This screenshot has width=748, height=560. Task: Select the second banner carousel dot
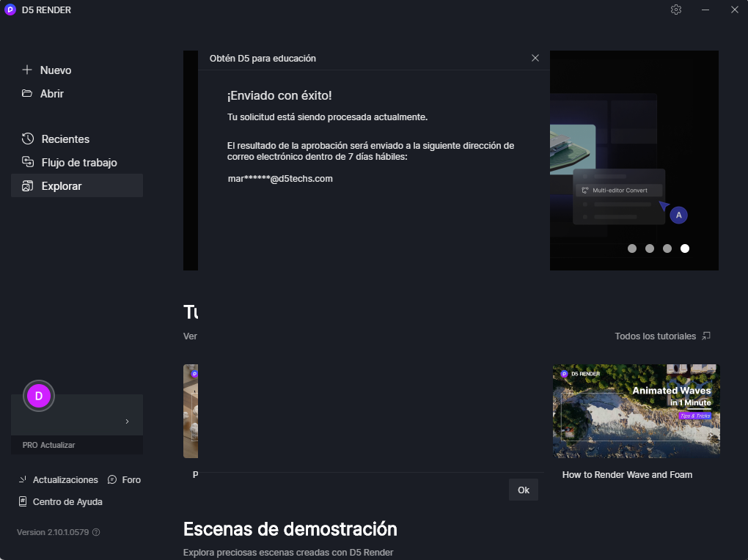tap(650, 248)
